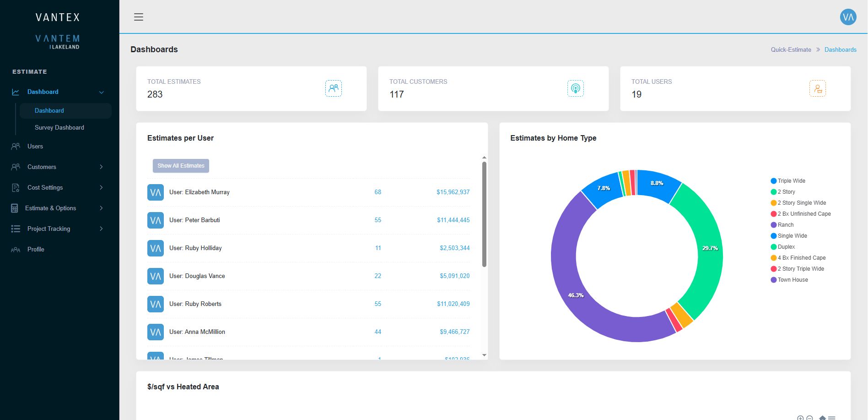Toggle 2 Bx Unfinished Cape legend series

tap(801, 214)
